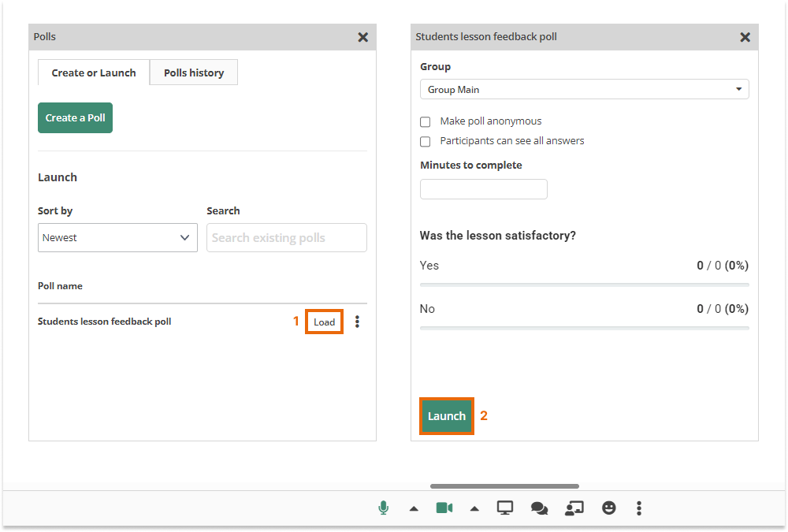Open the Sort by Newest dropdown
788x532 pixels.
(117, 238)
